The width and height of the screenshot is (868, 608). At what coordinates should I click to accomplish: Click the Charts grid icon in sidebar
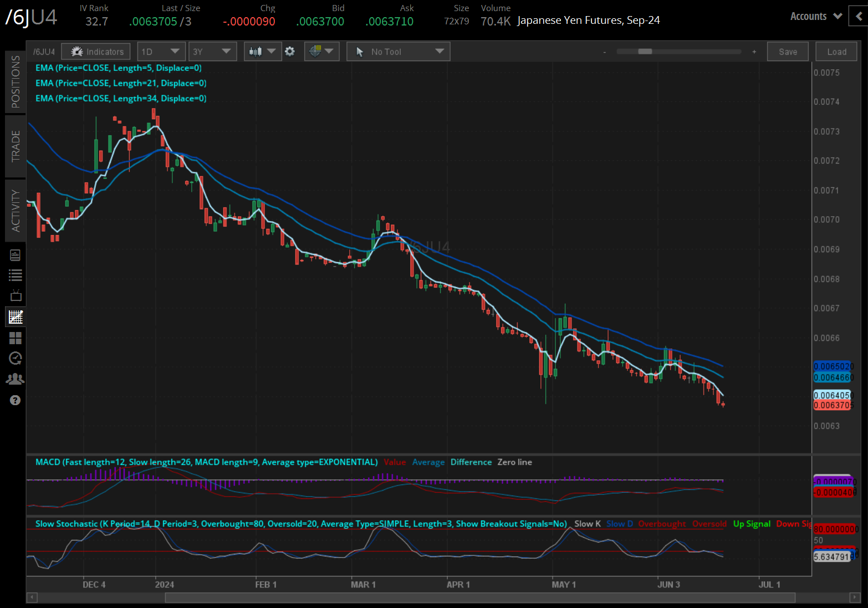16,317
